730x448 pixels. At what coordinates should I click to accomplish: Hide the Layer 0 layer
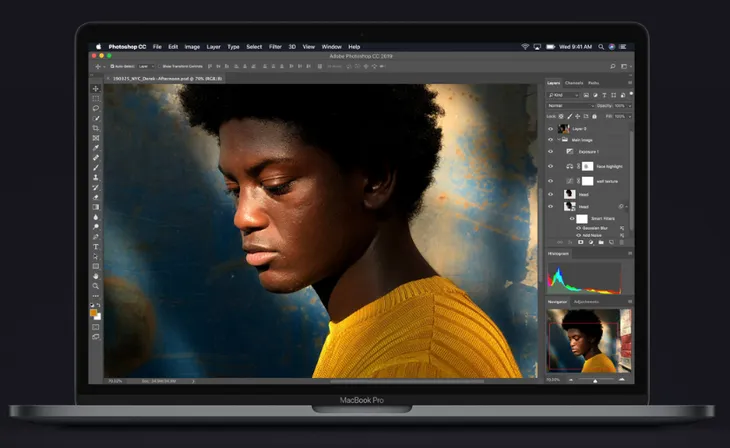tap(550, 129)
